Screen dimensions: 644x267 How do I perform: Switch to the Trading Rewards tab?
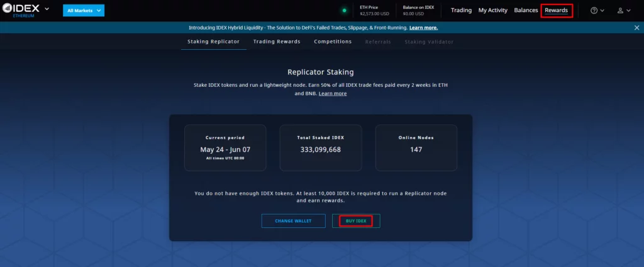277,42
